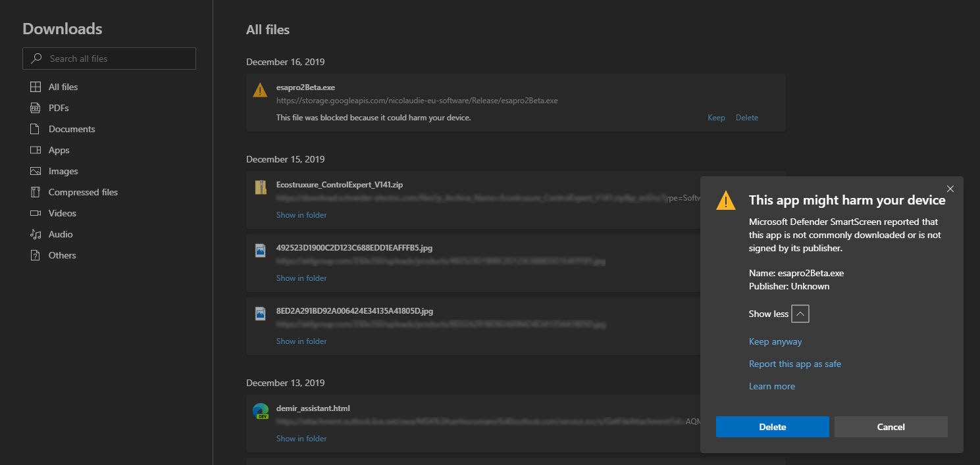Click Delete link for blocked esapro2Beta.exe
Viewport: 980px width, 465px height.
pos(747,118)
